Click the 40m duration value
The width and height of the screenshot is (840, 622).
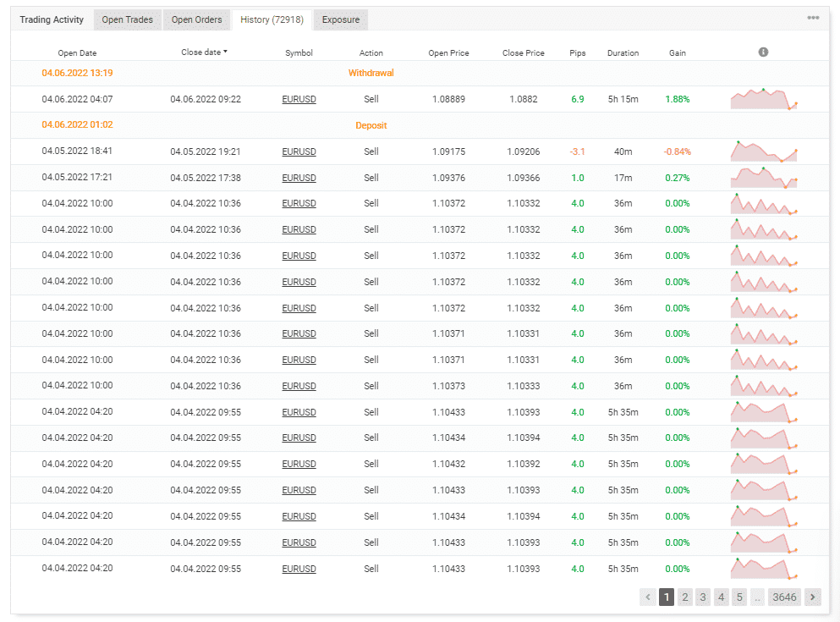point(623,151)
